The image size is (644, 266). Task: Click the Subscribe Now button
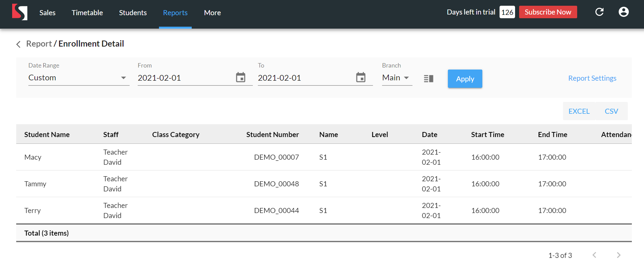(547, 12)
